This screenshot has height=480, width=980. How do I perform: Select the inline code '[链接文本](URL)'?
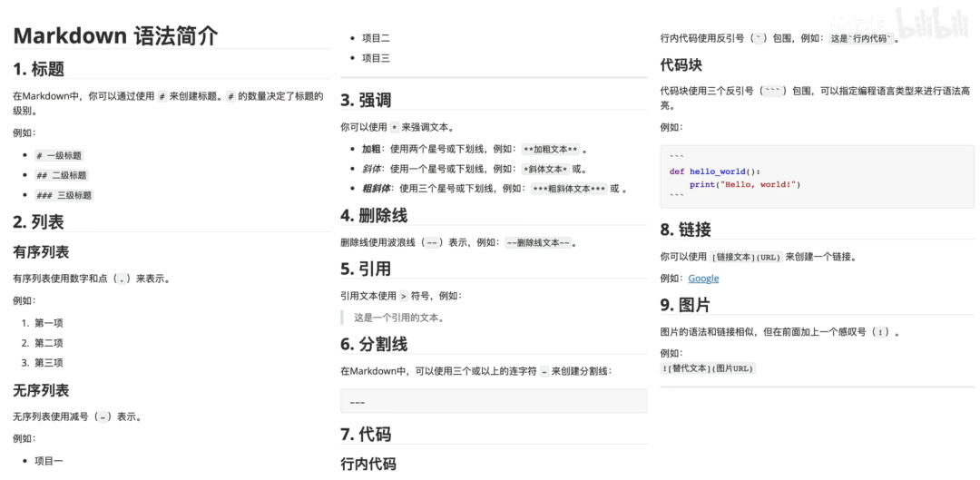(x=746, y=257)
